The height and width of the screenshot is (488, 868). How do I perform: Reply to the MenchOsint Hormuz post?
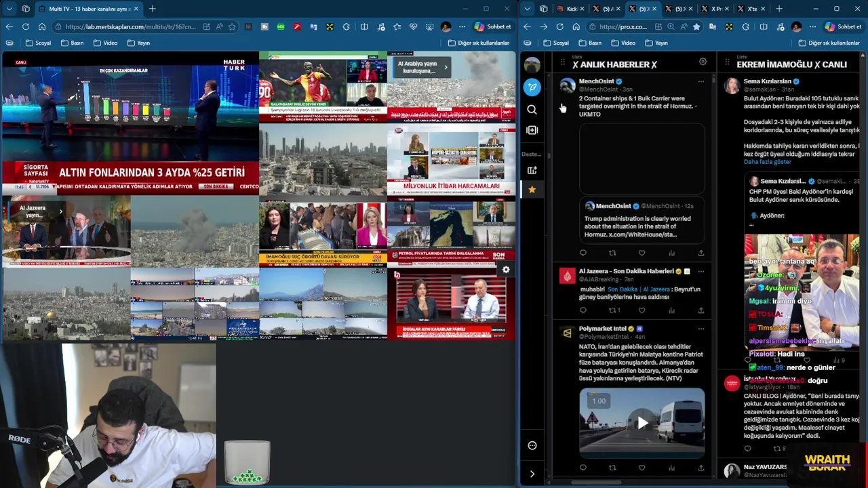(583, 253)
